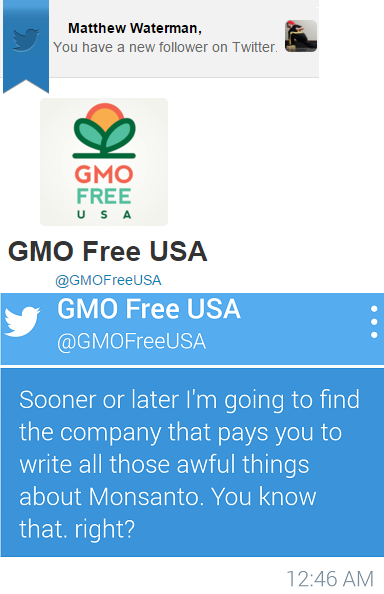Open the bold black GMO Free USA name heading
Viewport: 384px width, 594px height.
coord(108,252)
